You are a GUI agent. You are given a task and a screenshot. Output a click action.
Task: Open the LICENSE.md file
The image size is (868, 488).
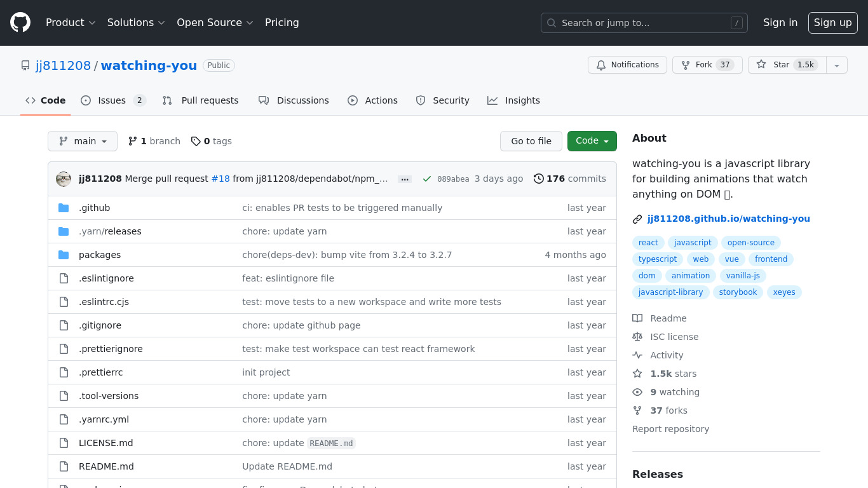click(x=106, y=443)
